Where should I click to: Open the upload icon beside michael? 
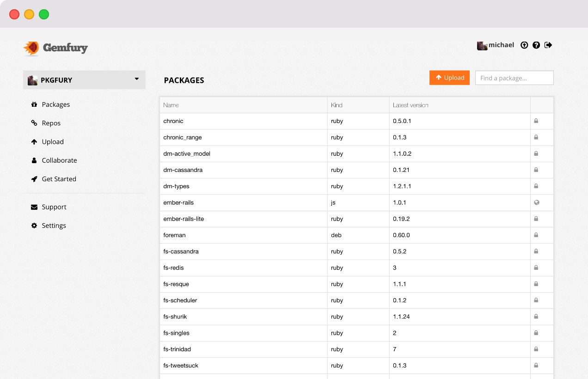524,45
